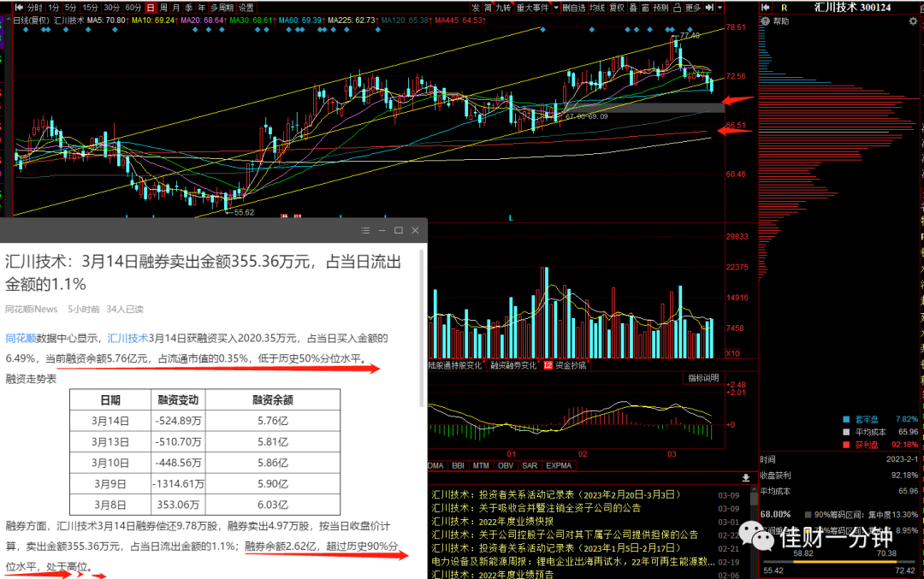Toggle the chart lock icon
Viewport: 924px width, 579px height.
(677, 7)
